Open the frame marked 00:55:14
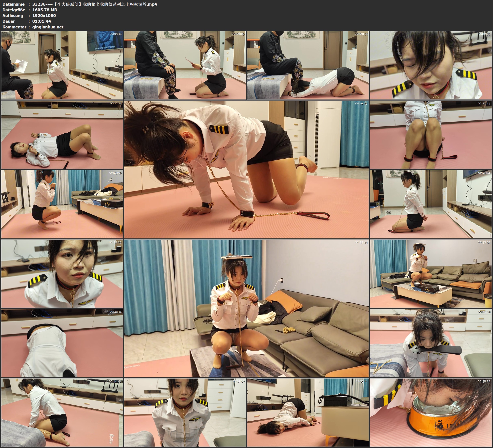This screenshot has width=493, height=448. 308,412
